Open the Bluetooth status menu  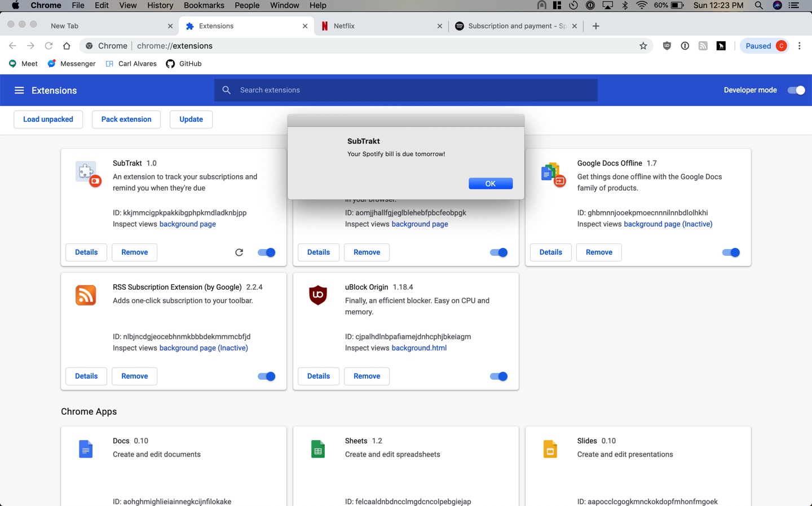point(625,5)
